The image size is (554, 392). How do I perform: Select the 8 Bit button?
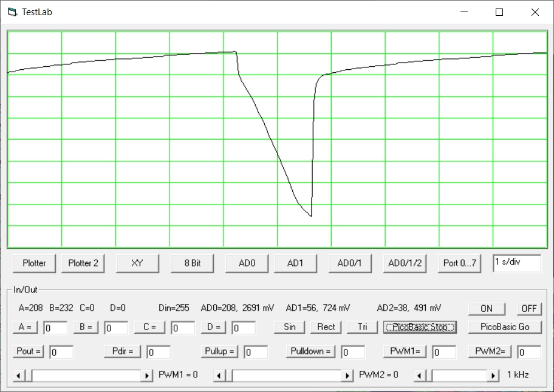tap(192, 263)
